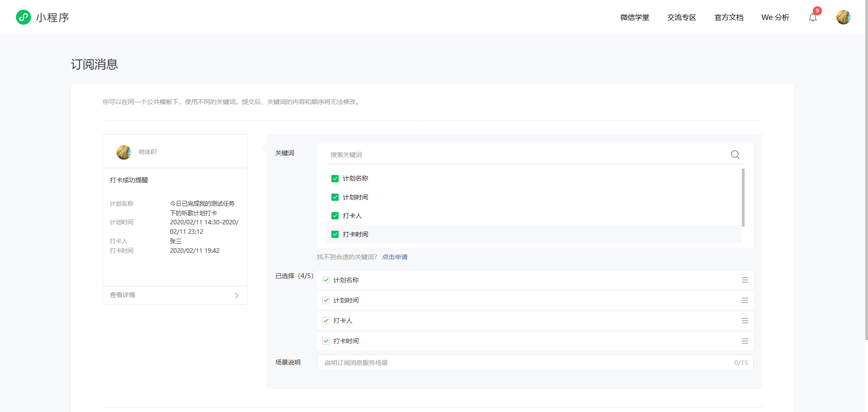Click the green Mini Program logo icon
This screenshot has width=868, height=412.
24,17
